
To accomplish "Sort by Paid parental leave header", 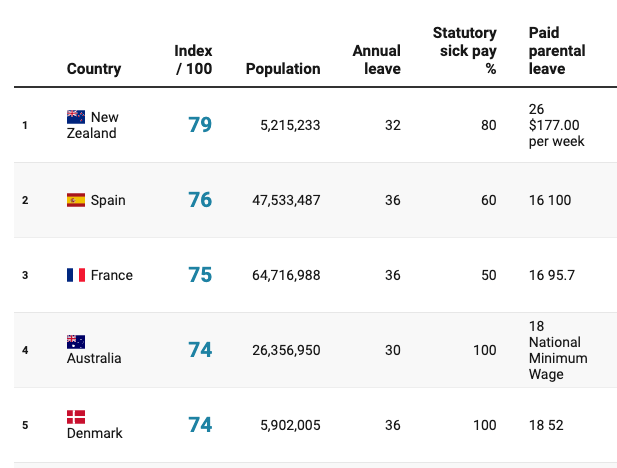I will 557,51.
